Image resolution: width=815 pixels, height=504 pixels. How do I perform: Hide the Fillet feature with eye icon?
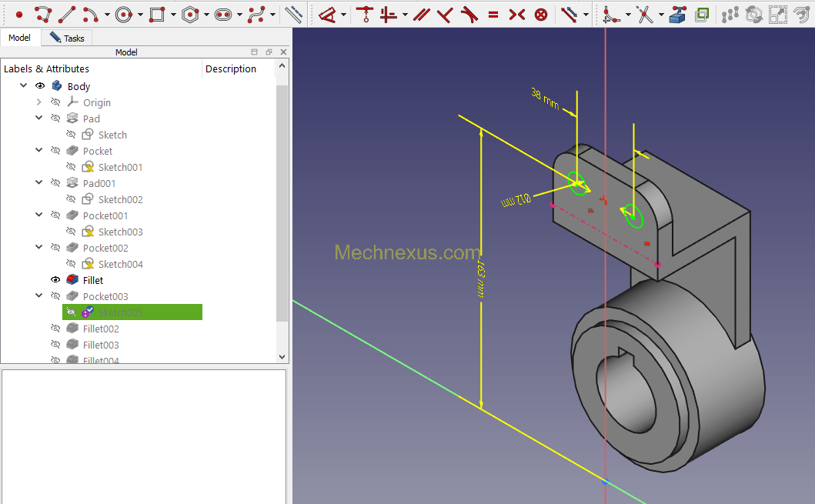(x=55, y=280)
